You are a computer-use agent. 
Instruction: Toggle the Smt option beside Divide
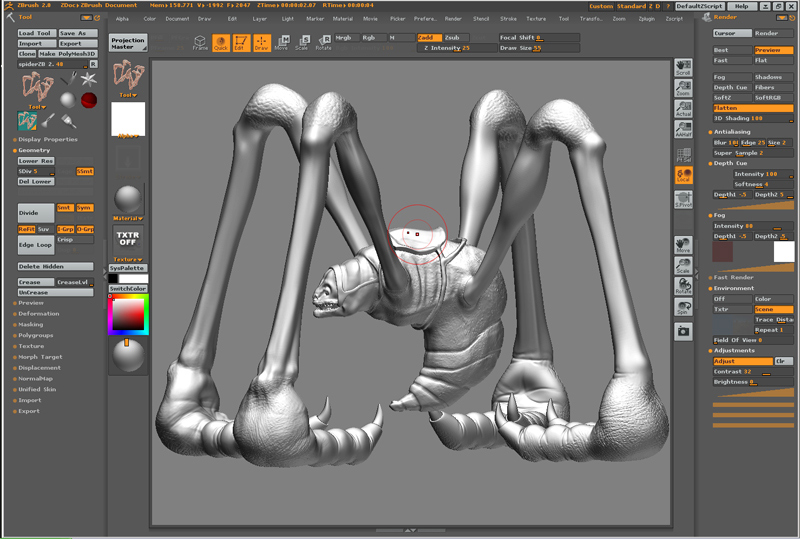point(65,208)
